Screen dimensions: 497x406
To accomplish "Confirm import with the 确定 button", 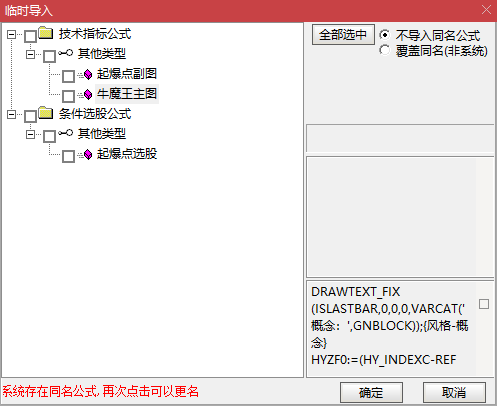I will (371, 392).
